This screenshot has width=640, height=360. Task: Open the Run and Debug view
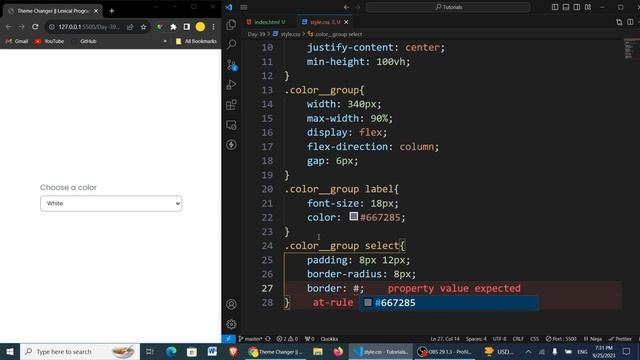point(231,84)
